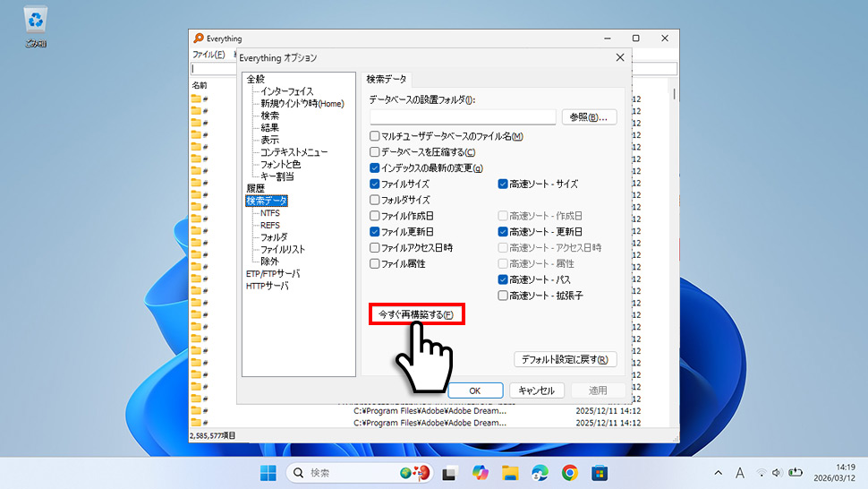Uncheck インデックスの最新の変更 checkbox
This screenshot has width=868, height=489.
pyautogui.click(x=375, y=167)
